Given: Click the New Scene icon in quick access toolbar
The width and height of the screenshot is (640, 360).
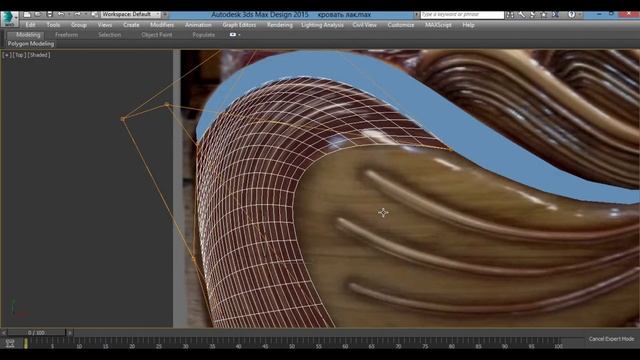Looking at the screenshot, I should pyautogui.click(x=27, y=14).
